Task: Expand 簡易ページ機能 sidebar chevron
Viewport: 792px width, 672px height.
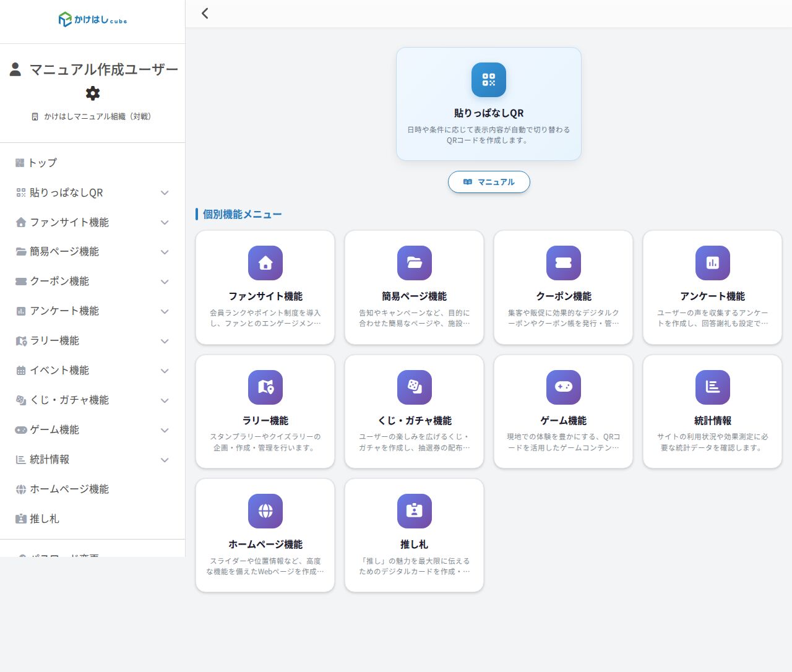Action: click(x=165, y=252)
